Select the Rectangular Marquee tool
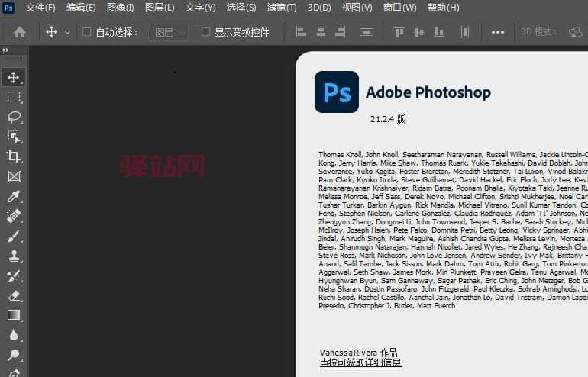This screenshot has height=377, width=588. [x=14, y=97]
